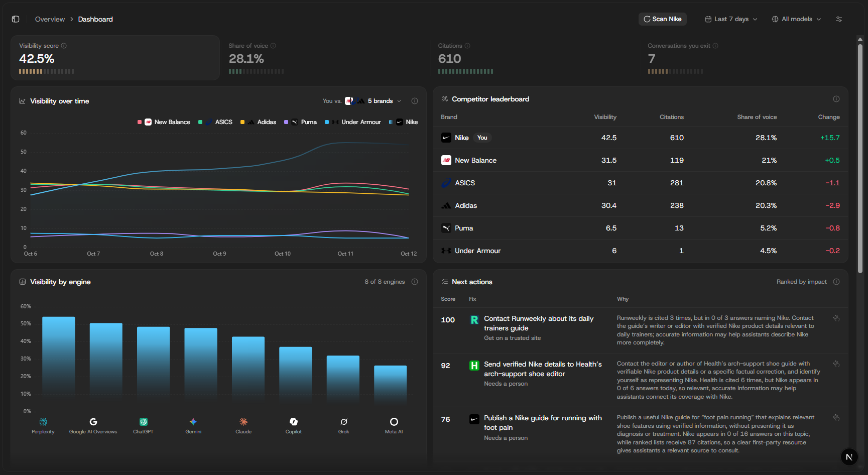Click the Visibility score info icon
This screenshot has height=475, width=868.
click(x=64, y=46)
